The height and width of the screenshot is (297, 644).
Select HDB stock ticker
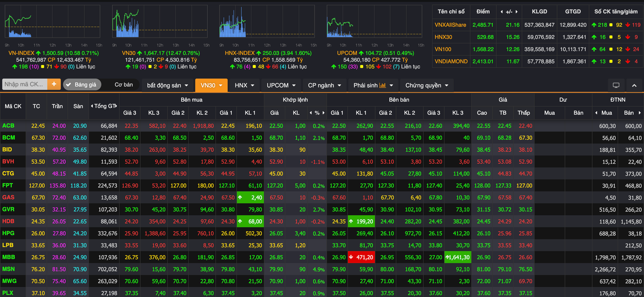[x=8, y=221]
